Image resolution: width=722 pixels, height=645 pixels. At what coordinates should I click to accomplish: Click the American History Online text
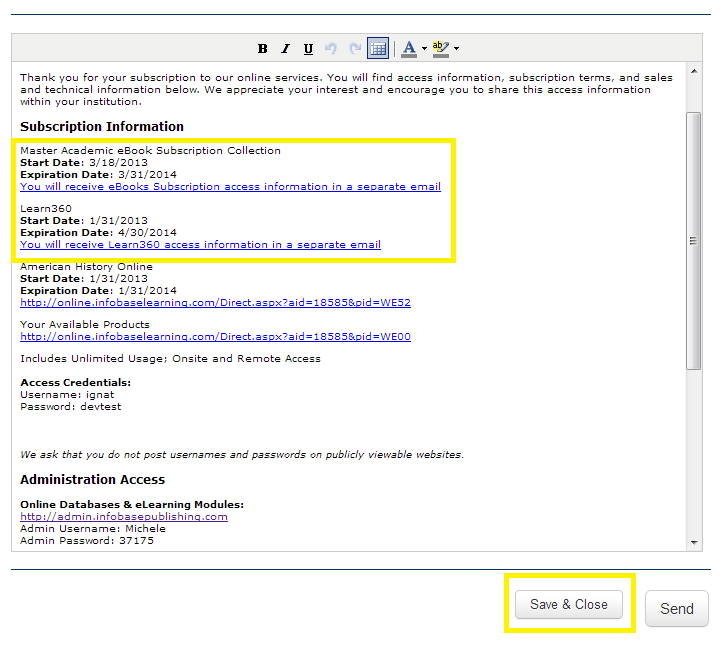point(86,267)
